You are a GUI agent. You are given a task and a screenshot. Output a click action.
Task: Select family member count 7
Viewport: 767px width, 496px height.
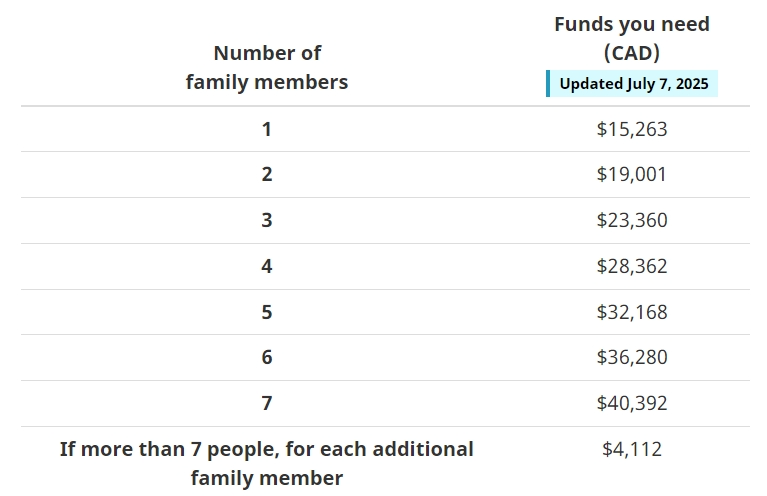click(x=267, y=404)
